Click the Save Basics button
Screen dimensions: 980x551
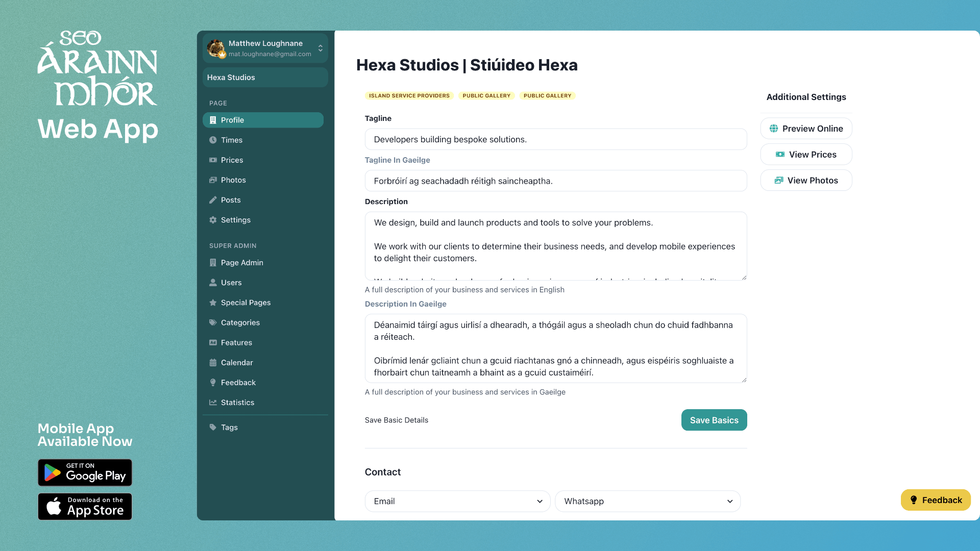coord(714,419)
